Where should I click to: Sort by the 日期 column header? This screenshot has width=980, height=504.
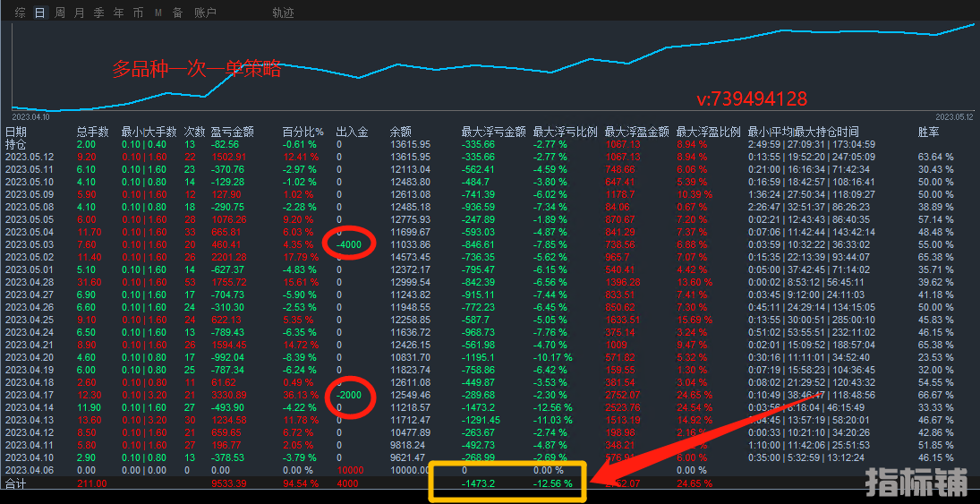point(16,132)
